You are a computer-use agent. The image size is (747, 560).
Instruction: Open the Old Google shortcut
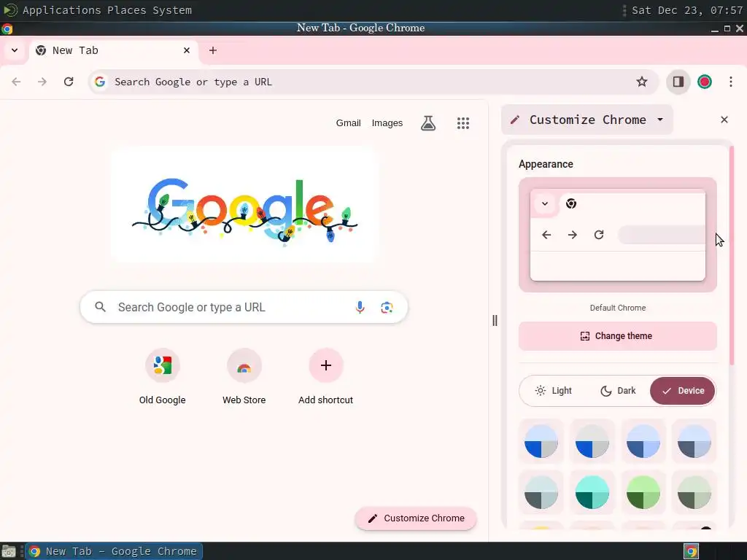(163, 377)
